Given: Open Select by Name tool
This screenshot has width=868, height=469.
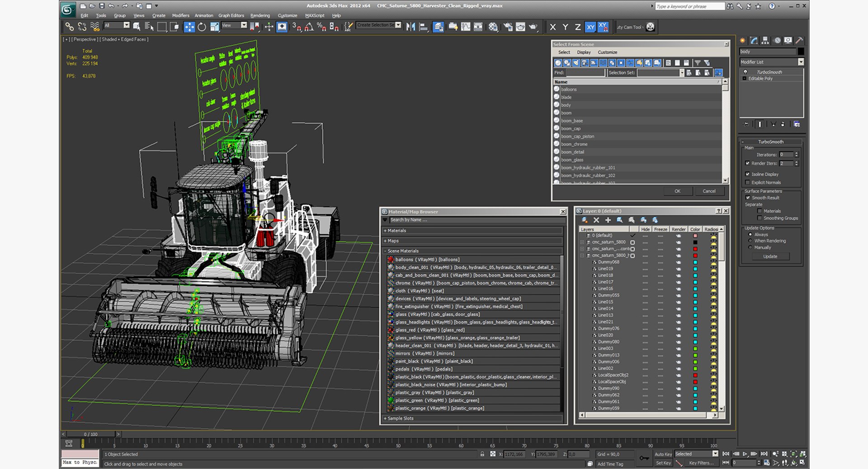Looking at the screenshot, I should [x=149, y=27].
